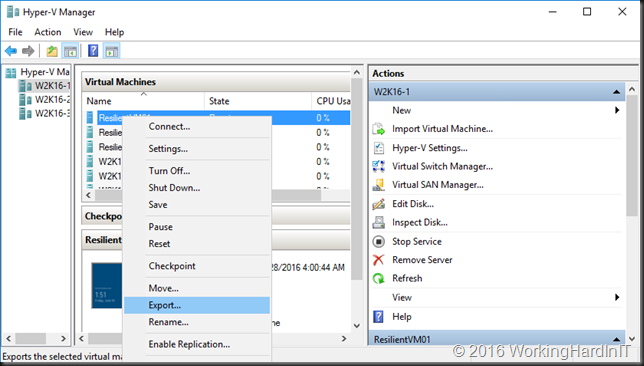This screenshot has width=644, height=366.
Task: Open the Help menu in menu bar
Action: click(x=114, y=32)
